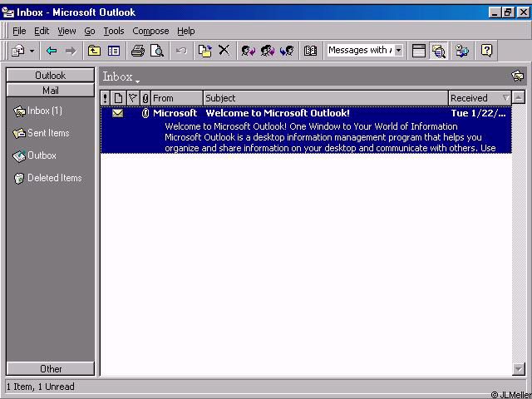Sort by the Flag Status column header

click(133, 98)
